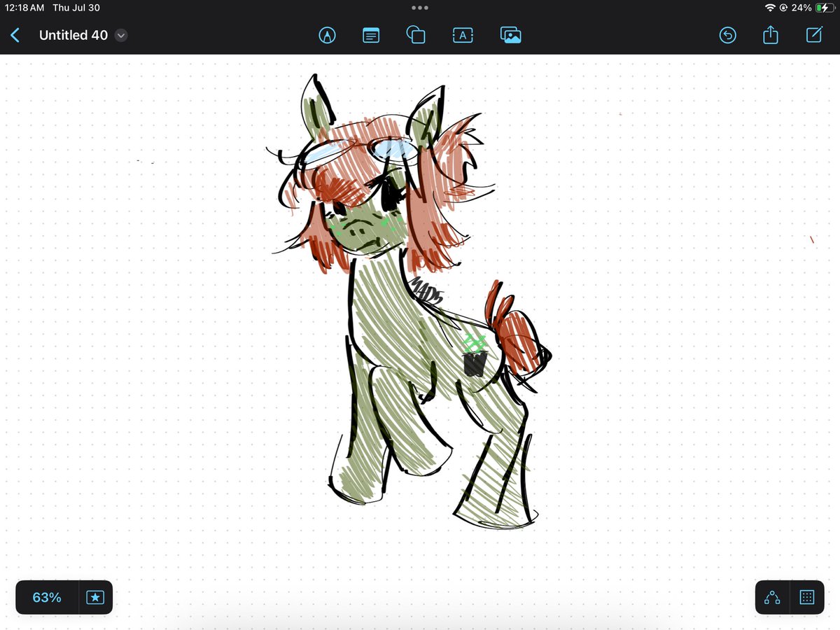Screen dimensions: 840x630
Task: Go back to the boards list
Action: coord(15,35)
